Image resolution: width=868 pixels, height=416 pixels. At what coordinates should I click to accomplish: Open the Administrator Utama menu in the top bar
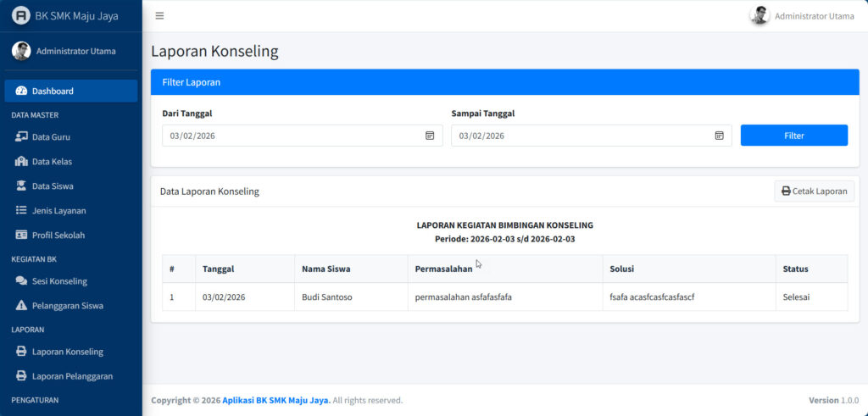click(802, 16)
